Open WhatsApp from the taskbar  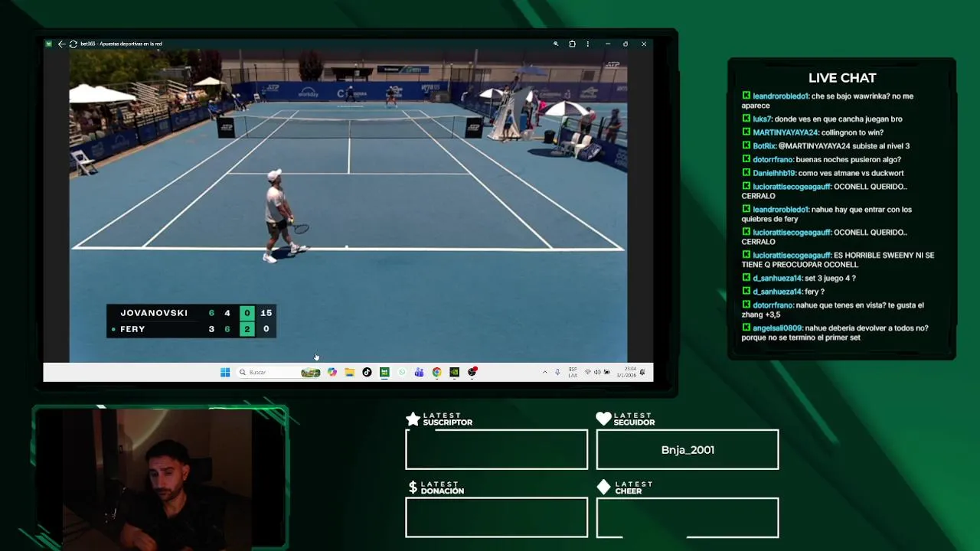click(x=402, y=372)
